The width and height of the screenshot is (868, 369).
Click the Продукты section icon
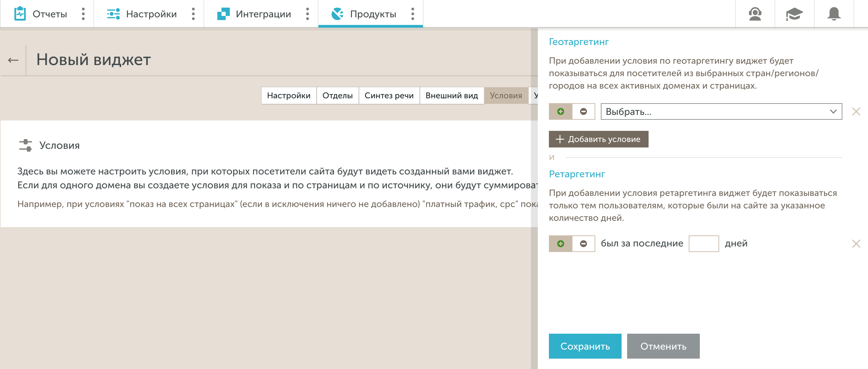[x=337, y=14]
